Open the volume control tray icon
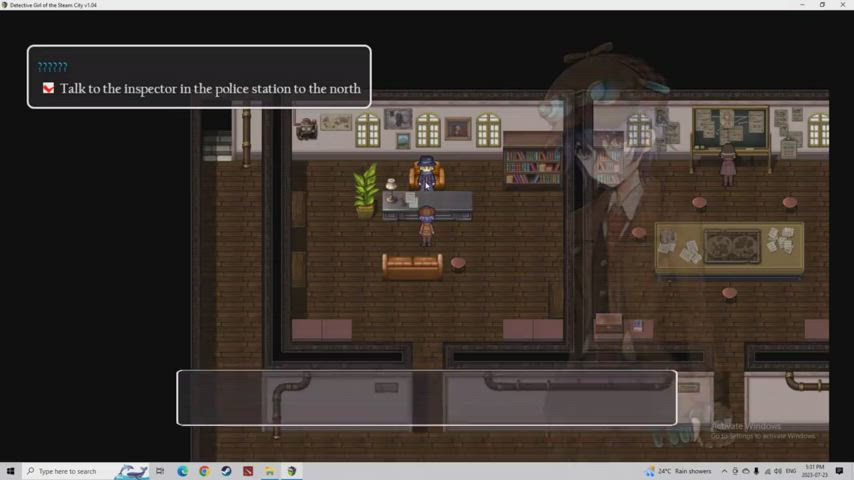This screenshot has height=480, width=854. click(x=778, y=471)
